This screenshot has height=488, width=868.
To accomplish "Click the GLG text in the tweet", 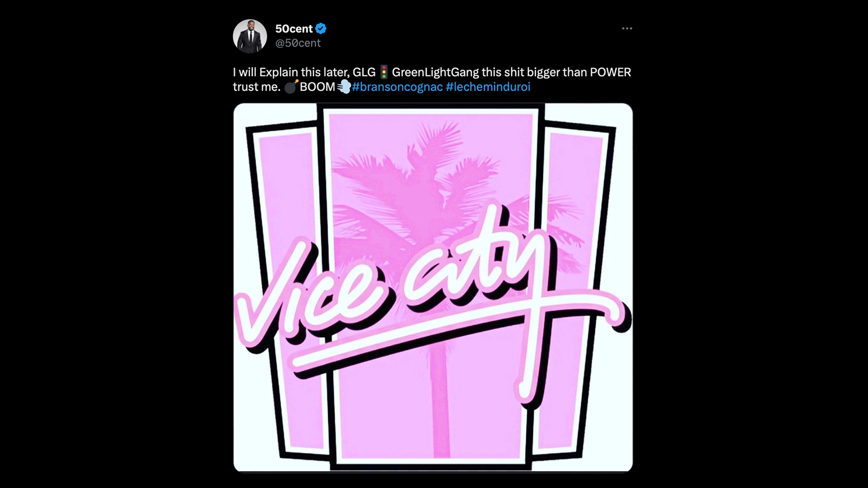I will pyautogui.click(x=364, y=72).
